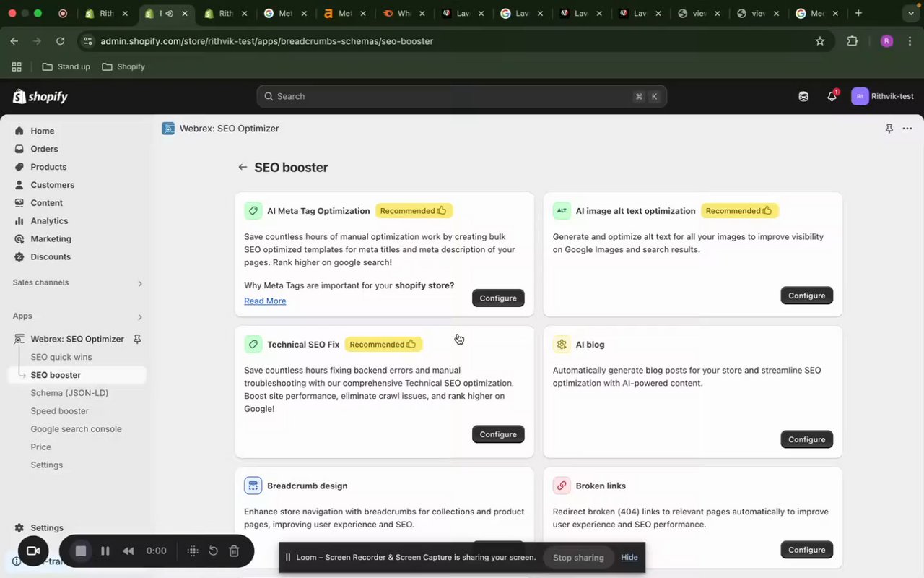Click the AI blog gear icon
924x578 pixels.
point(562,345)
